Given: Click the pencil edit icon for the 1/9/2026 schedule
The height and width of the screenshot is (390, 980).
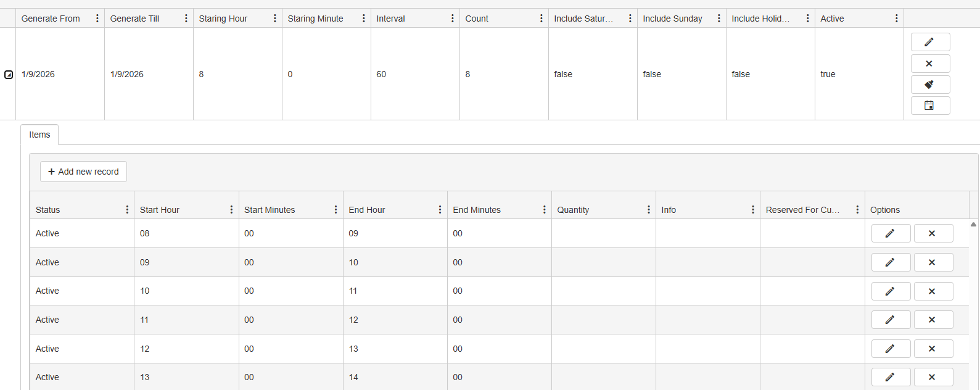Looking at the screenshot, I should (x=929, y=42).
